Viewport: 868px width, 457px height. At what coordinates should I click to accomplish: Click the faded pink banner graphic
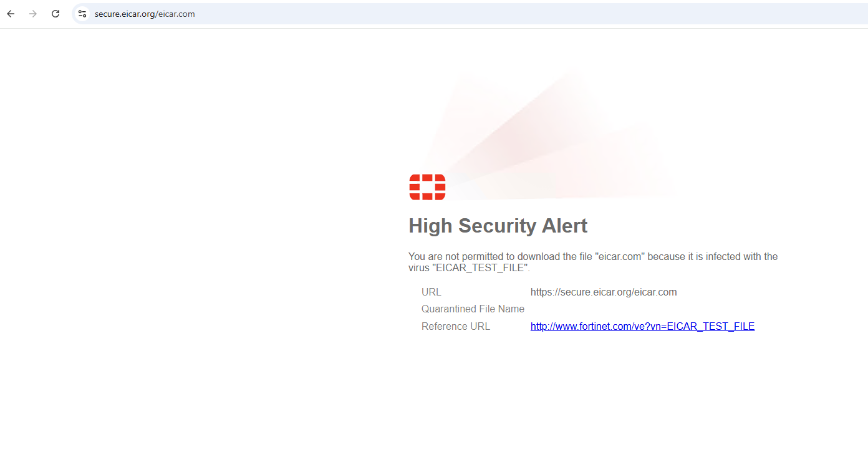(549, 134)
